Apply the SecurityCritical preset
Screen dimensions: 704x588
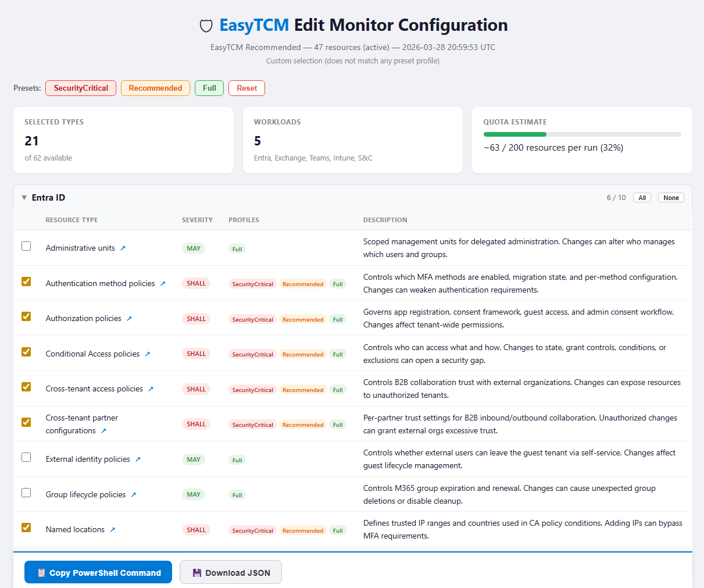[80, 88]
